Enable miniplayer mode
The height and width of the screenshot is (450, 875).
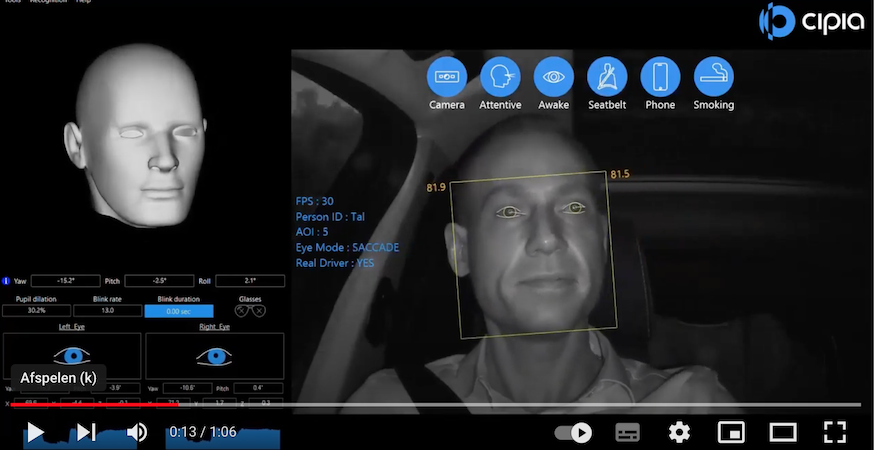[x=731, y=432]
